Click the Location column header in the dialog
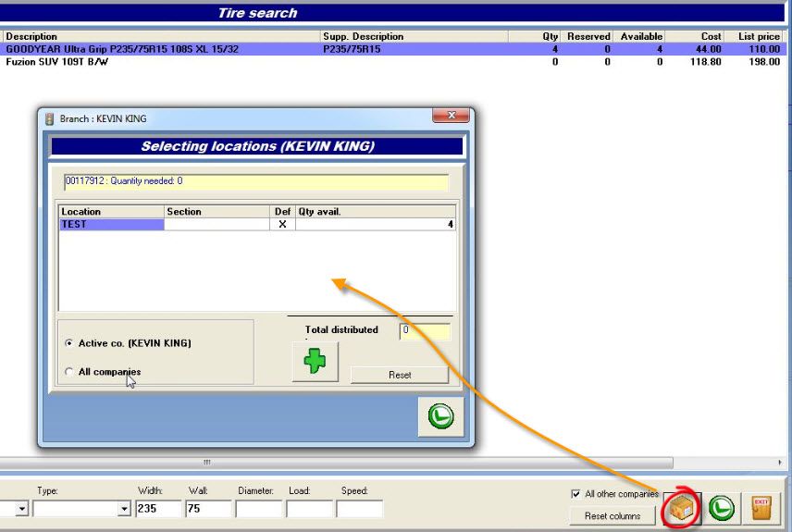This screenshot has height=532, width=792. click(x=112, y=212)
